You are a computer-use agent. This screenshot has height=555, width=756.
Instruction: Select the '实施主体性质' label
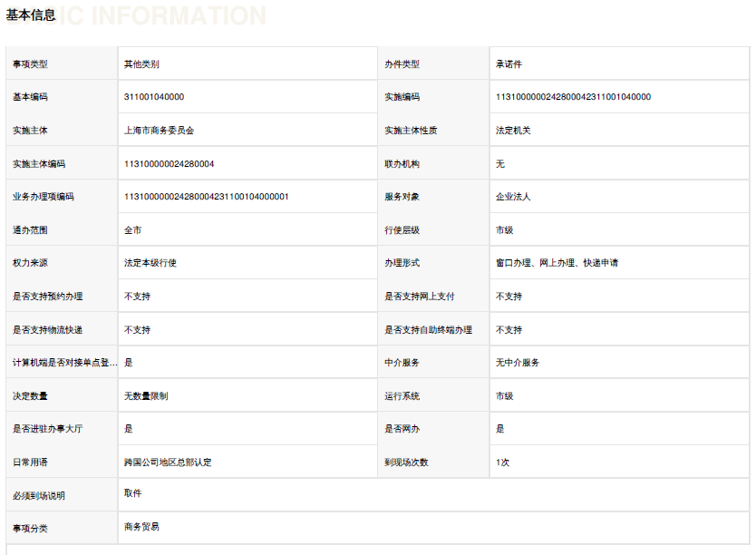point(411,131)
